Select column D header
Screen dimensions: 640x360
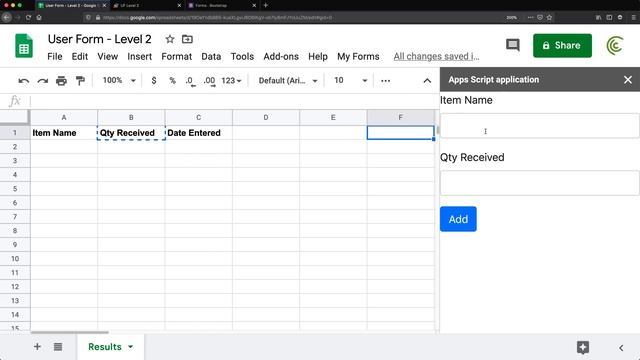[x=266, y=118]
